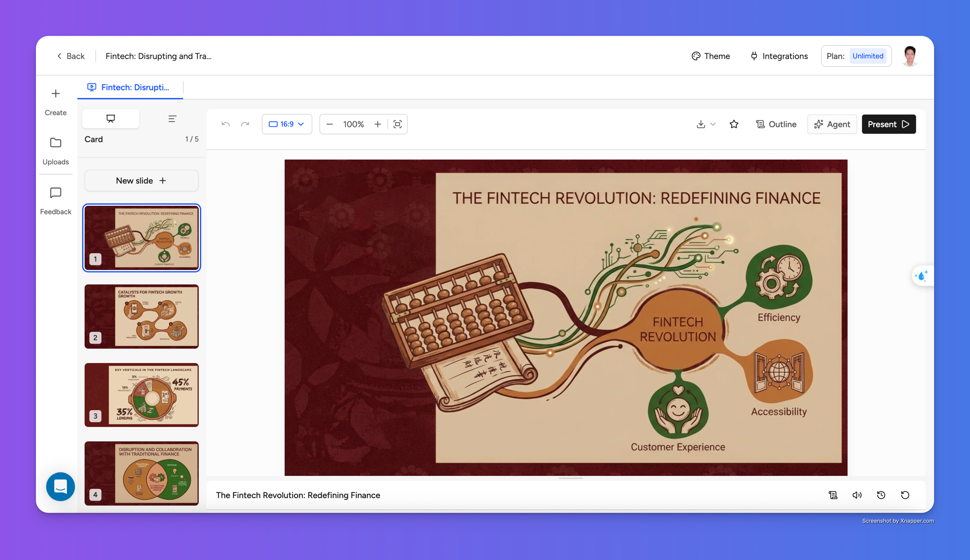The height and width of the screenshot is (560, 970).
Task: Select the Fintech: Disrupti... tab
Action: point(130,87)
